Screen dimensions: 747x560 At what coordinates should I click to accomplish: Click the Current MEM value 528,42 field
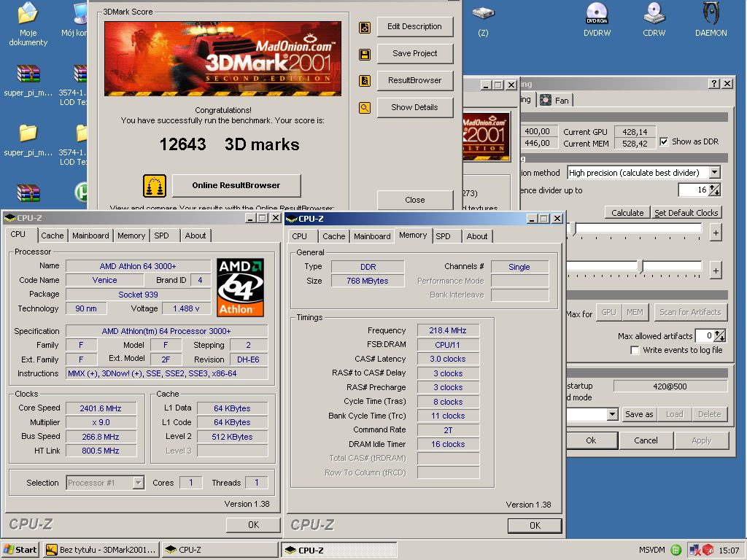click(x=635, y=144)
